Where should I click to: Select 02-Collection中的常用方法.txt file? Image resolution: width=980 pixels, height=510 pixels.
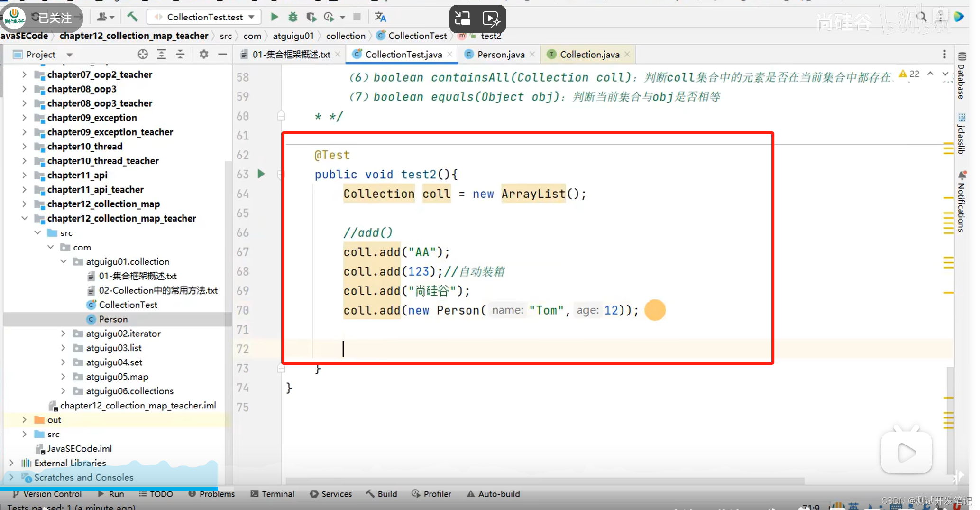click(158, 290)
